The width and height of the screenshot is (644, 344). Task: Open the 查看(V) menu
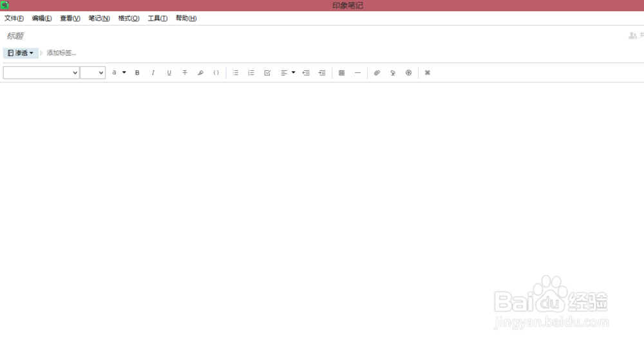[x=70, y=18]
